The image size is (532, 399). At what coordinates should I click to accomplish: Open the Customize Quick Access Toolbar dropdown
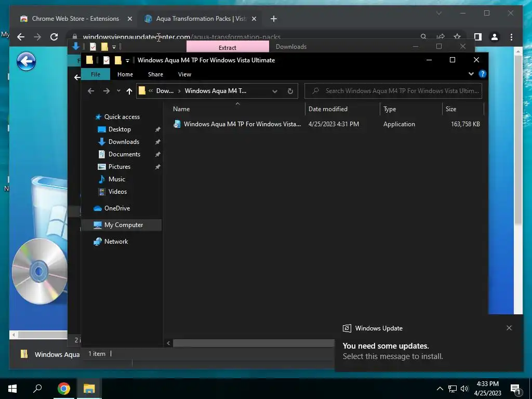click(x=127, y=60)
